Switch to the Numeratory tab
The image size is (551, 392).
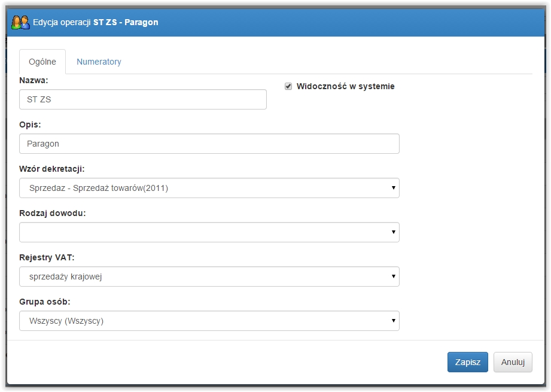pyautogui.click(x=99, y=62)
